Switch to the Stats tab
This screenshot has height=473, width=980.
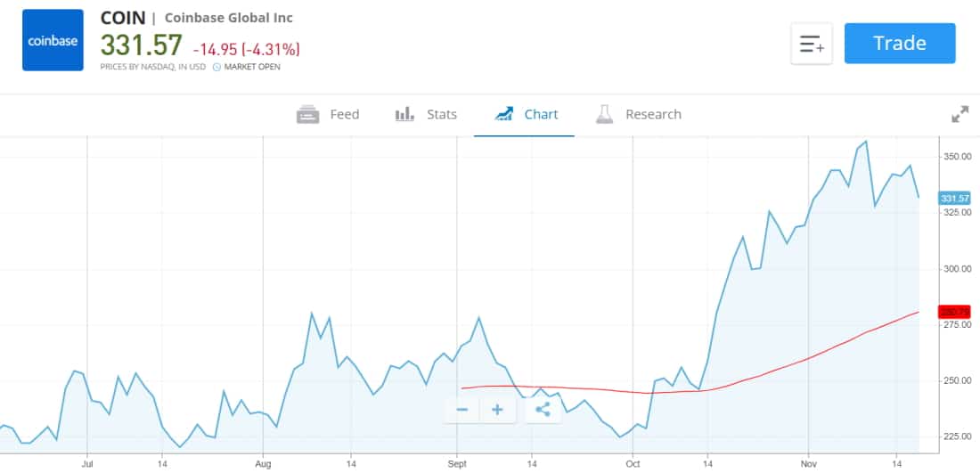(426, 115)
